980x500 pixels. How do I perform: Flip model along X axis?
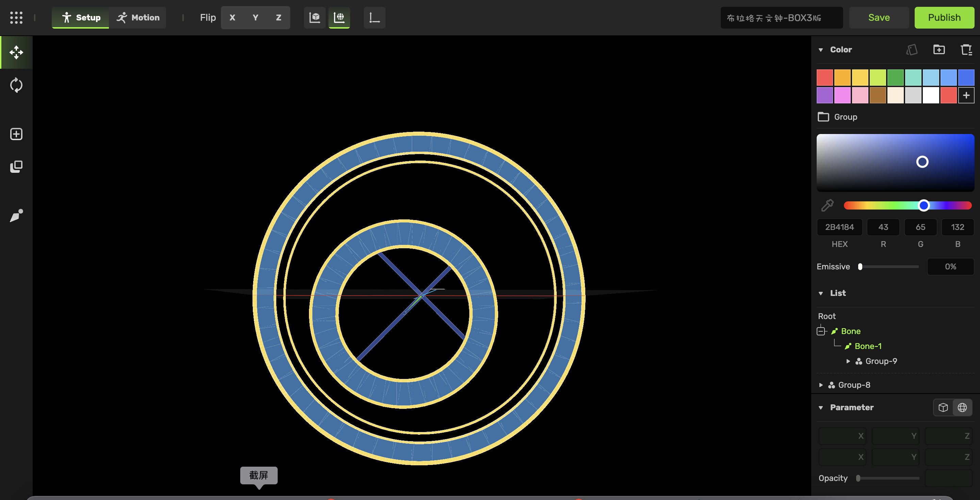pos(232,17)
